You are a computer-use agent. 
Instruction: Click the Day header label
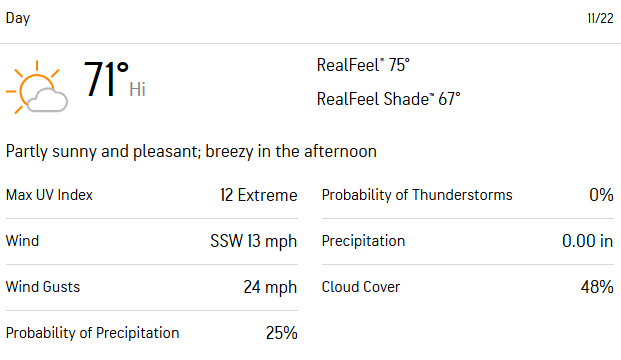(x=18, y=18)
